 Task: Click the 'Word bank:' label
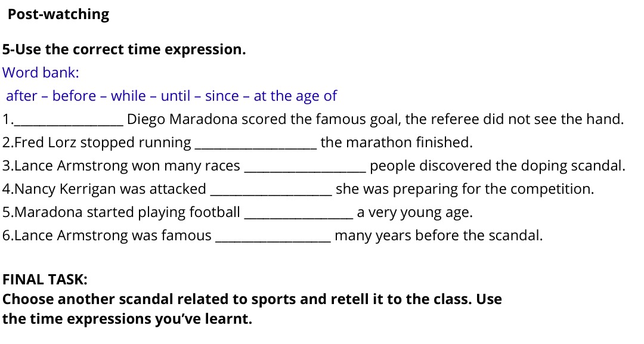(41, 73)
